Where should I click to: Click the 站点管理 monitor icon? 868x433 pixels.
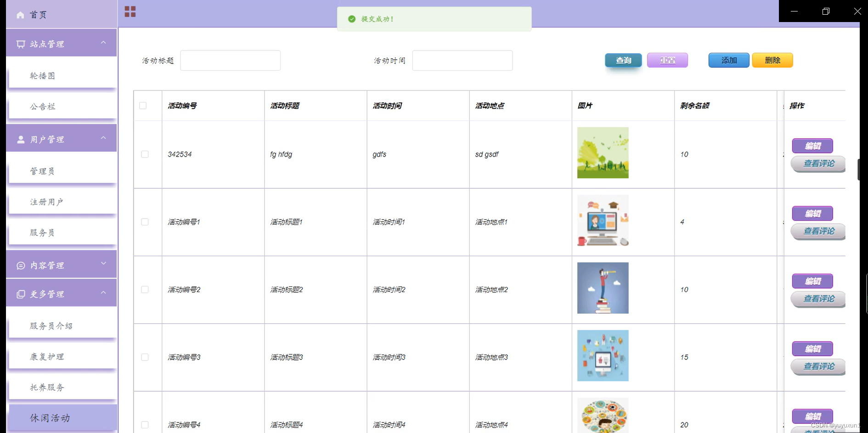tap(21, 44)
